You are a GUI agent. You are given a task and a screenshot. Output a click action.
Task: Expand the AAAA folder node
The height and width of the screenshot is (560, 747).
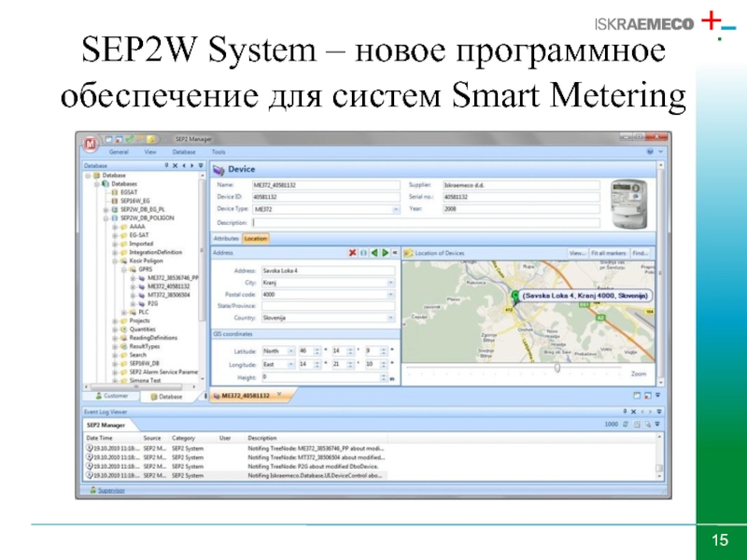[115, 227]
